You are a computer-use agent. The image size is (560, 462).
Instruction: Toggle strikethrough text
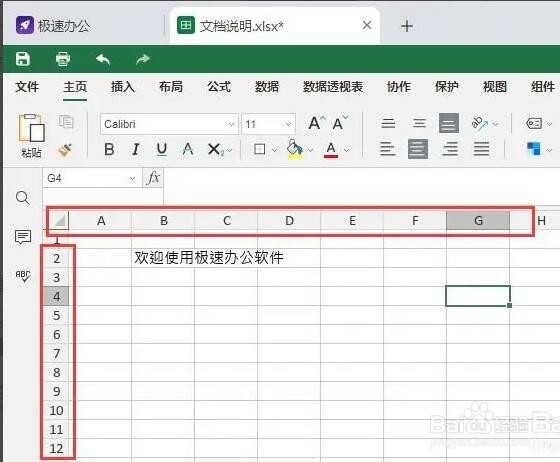pyautogui.click(x=188, y=149)
